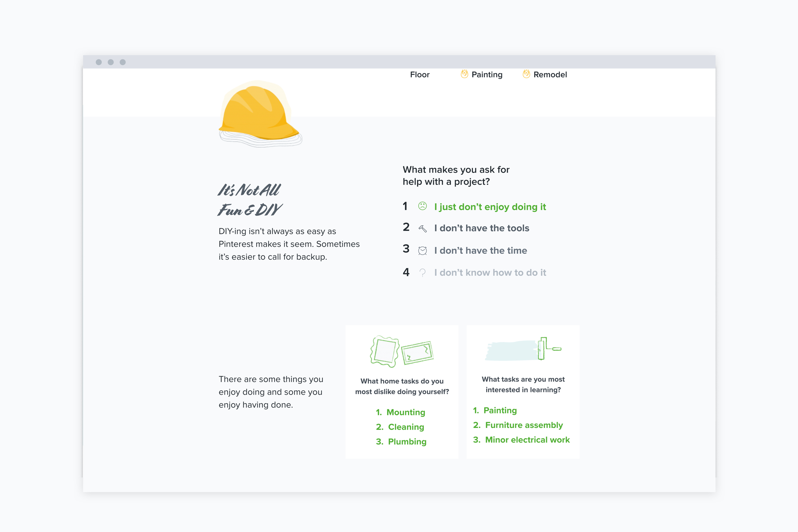This screenshot has width=798, height=532.
Task: Click the Mounting list item
Action: (x=405, y=412)
